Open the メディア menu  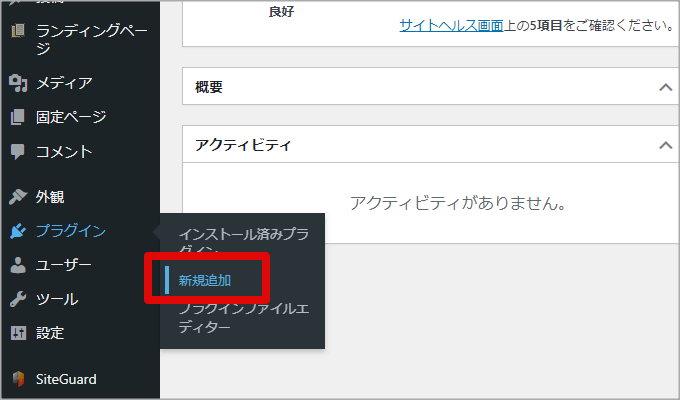[64, 83]
